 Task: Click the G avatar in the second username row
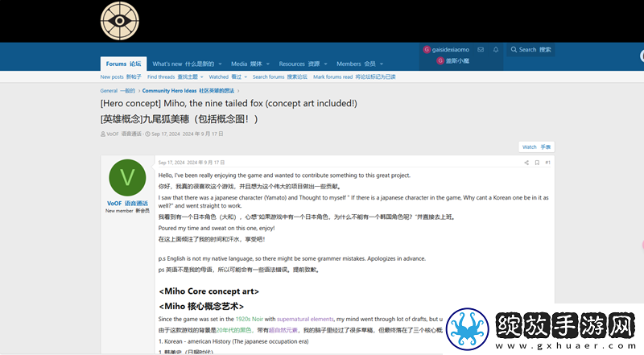(x=440, y=61)
